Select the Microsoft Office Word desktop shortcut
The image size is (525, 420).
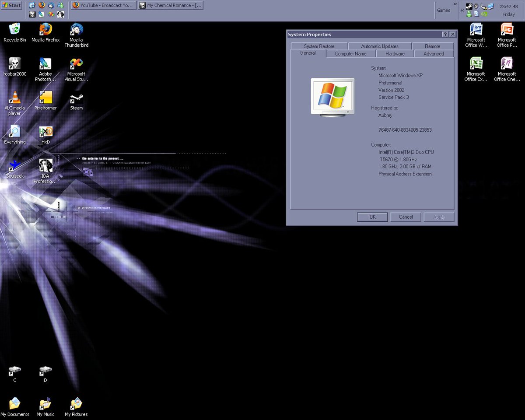click(x=476, y=36)
